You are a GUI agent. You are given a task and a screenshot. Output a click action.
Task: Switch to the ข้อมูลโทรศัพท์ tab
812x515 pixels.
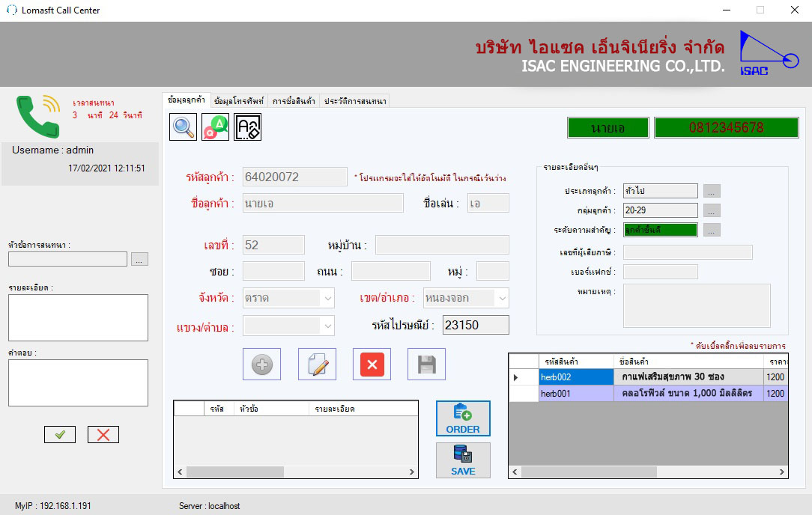coord(238,100)
